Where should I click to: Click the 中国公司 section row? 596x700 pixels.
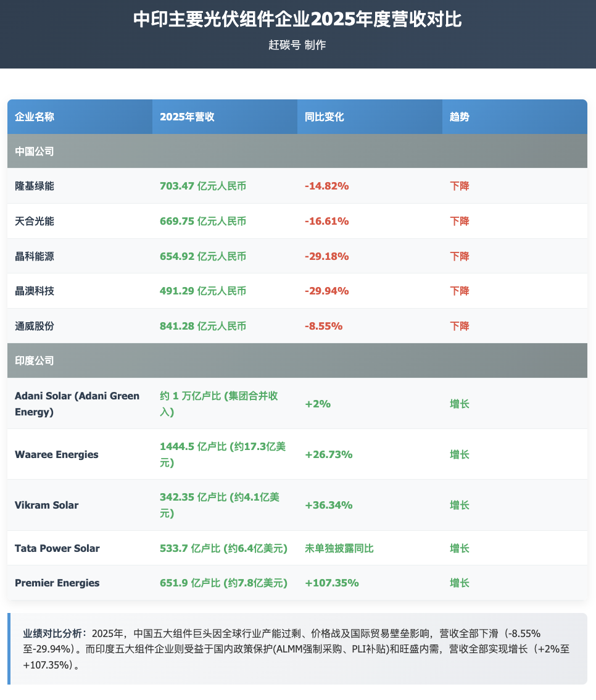[x=297, y=151]
